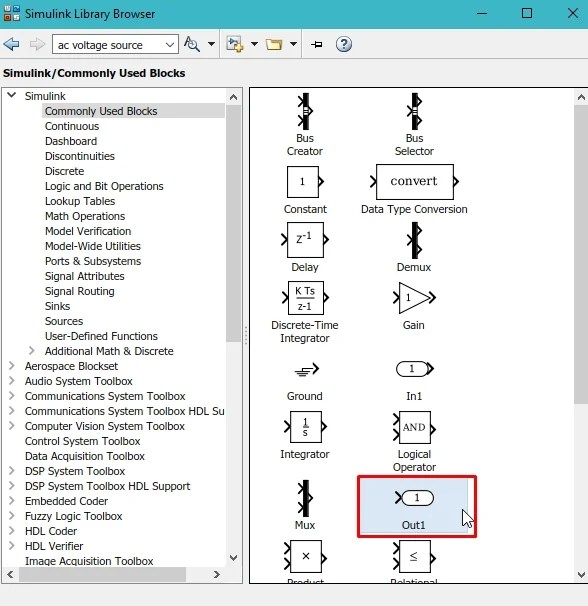Open User-Defined Functions library
Screen dimensions: 588x606
tap(101, 336)
